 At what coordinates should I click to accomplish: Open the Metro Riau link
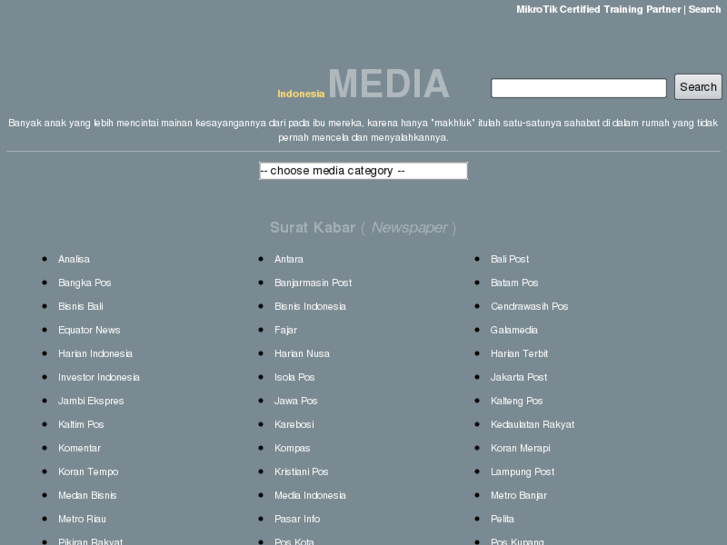82,519
